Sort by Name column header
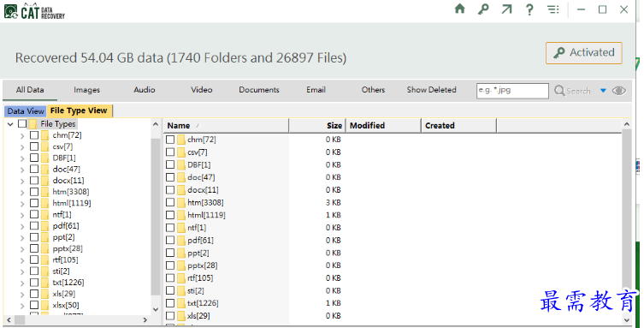The height and width of the screenshot is (328, 644). (x=227, y=126)
